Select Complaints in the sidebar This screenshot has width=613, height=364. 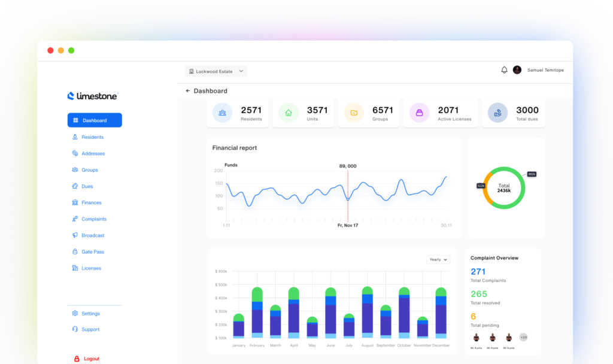[95, 219]
